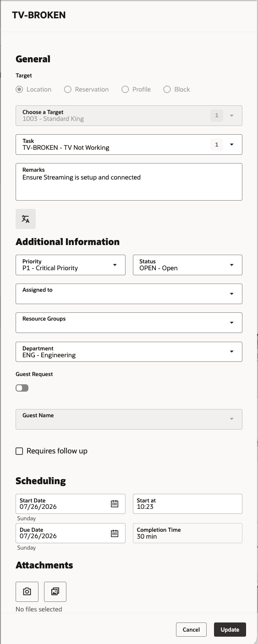Click the 'OPEN - Open' status value
The image size is (258, 644).
pos(159,268)
